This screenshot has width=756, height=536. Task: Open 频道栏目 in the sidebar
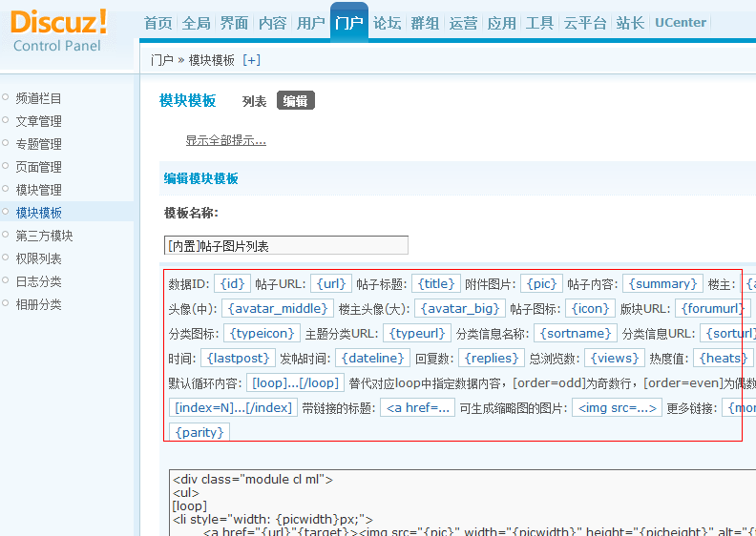tap(38, 98)
